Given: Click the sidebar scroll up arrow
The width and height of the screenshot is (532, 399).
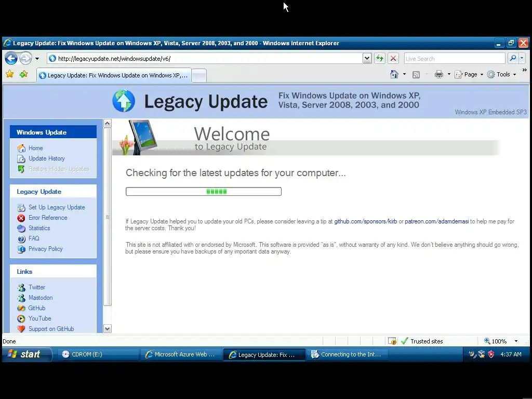Looking at the screenshot, I should (x=107, y=124).
